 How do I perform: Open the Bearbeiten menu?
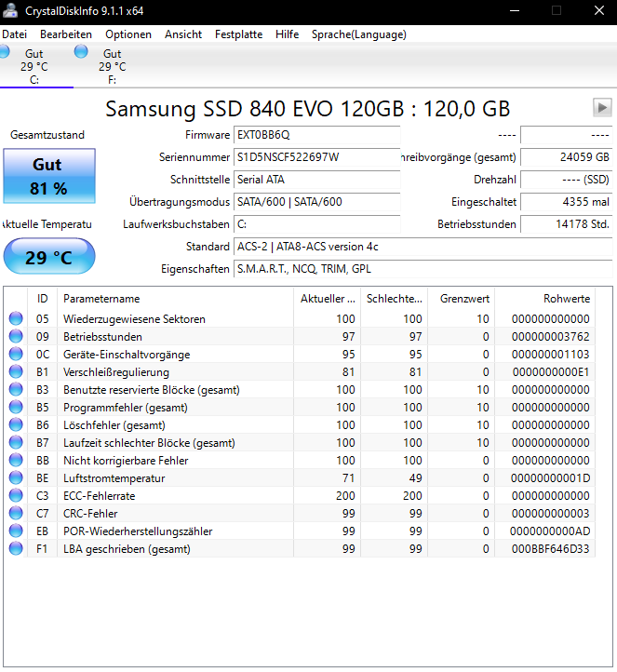(x=66, y=34)
